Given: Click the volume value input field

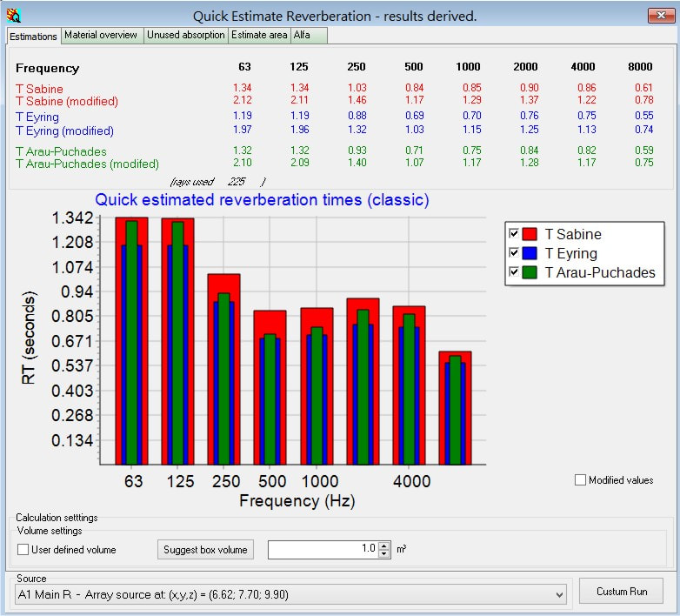Looking at the screenshot, I should tap(323, 550).
